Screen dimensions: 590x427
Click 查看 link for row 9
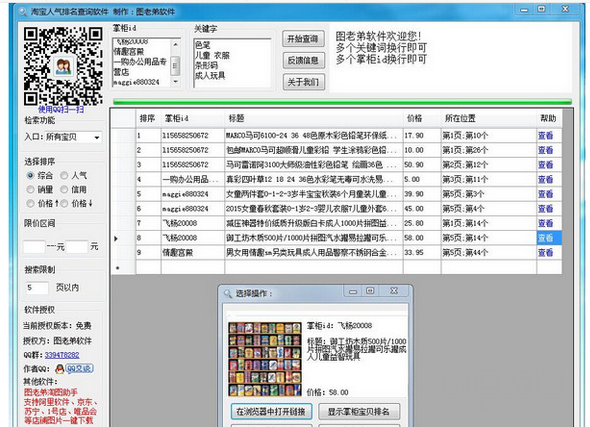pyautogui.click(x=546, y=253)
